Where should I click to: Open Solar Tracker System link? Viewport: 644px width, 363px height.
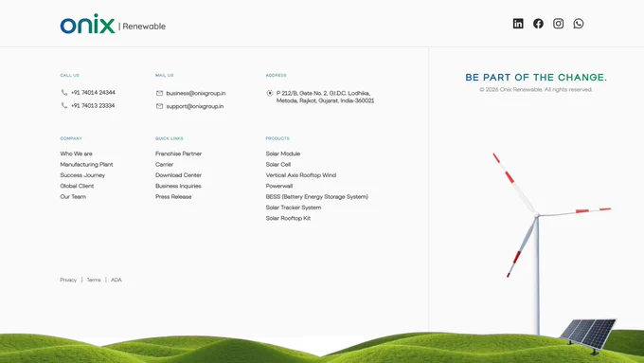294,208
